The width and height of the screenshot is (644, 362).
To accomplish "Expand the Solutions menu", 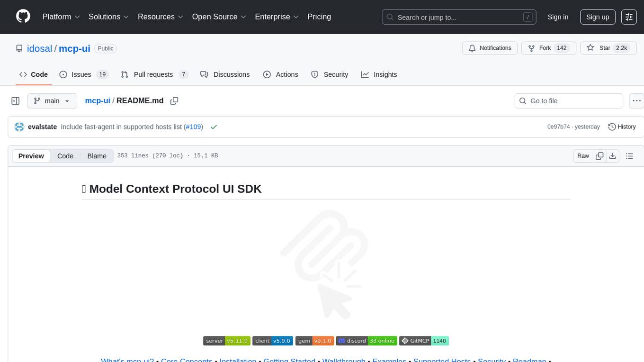I will click(x=109, y=17).
